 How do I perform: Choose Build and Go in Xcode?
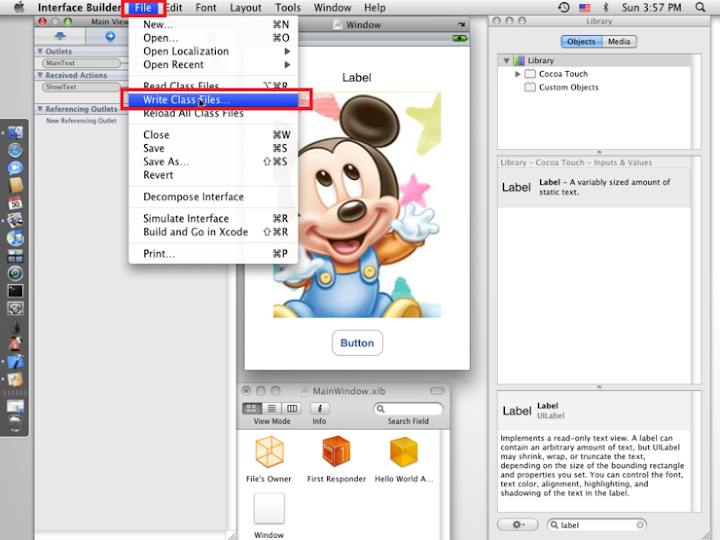click(214, 232)
